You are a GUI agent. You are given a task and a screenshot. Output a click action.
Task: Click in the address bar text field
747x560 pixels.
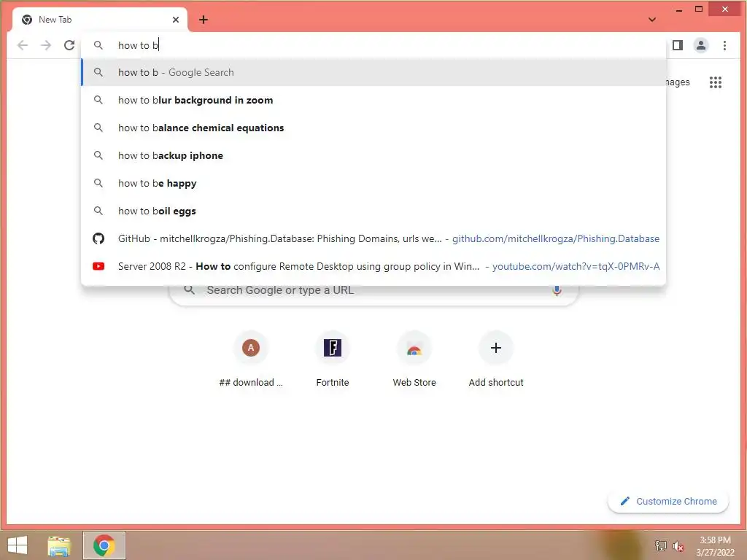point(373,45)
